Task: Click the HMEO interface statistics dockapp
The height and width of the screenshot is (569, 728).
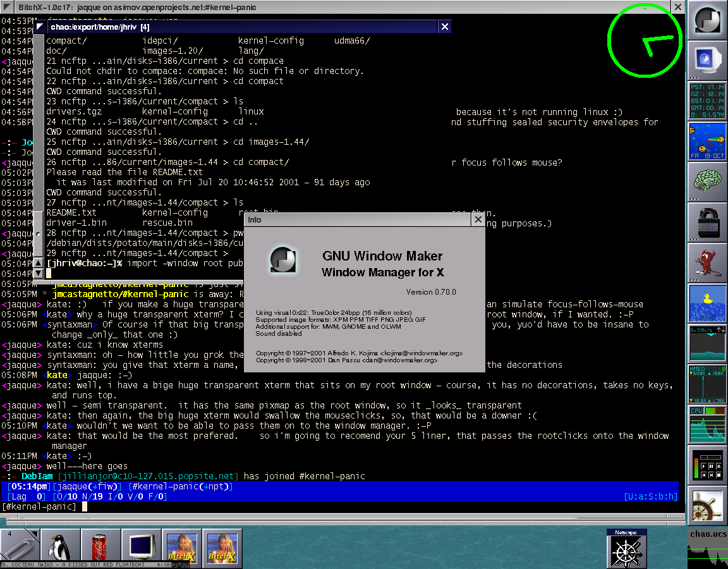Action: (708, 384)
